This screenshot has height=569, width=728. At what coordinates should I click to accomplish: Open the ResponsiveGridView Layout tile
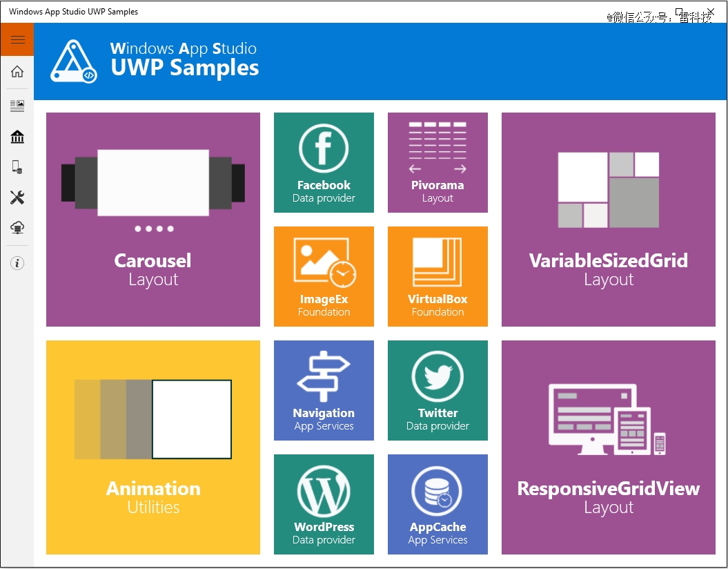pos(608,447)
